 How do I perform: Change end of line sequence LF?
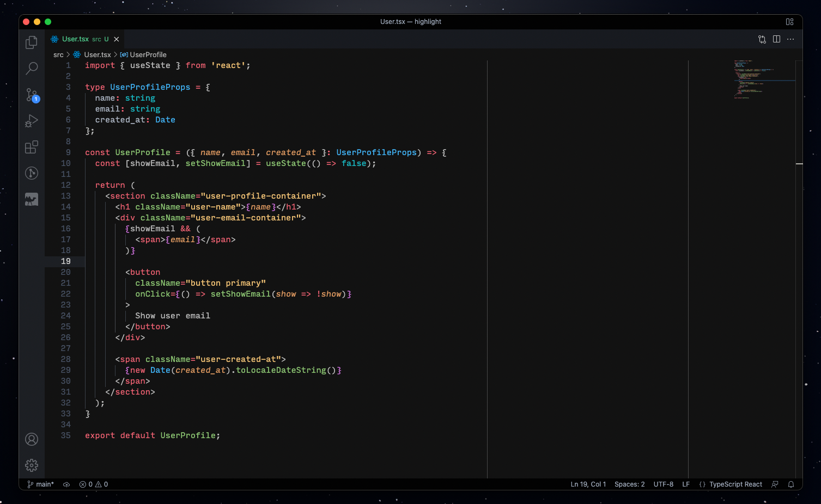(686, 484)
